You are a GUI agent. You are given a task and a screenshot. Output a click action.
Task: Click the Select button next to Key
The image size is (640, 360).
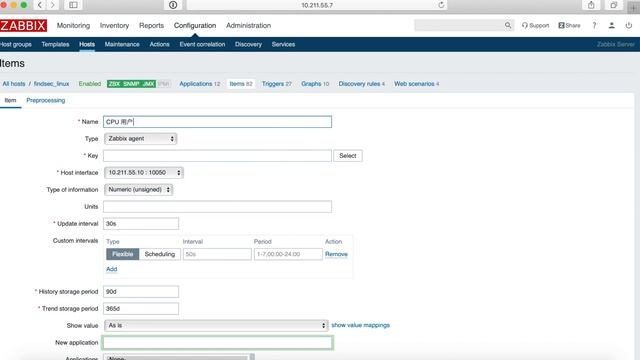click(348, 156)
